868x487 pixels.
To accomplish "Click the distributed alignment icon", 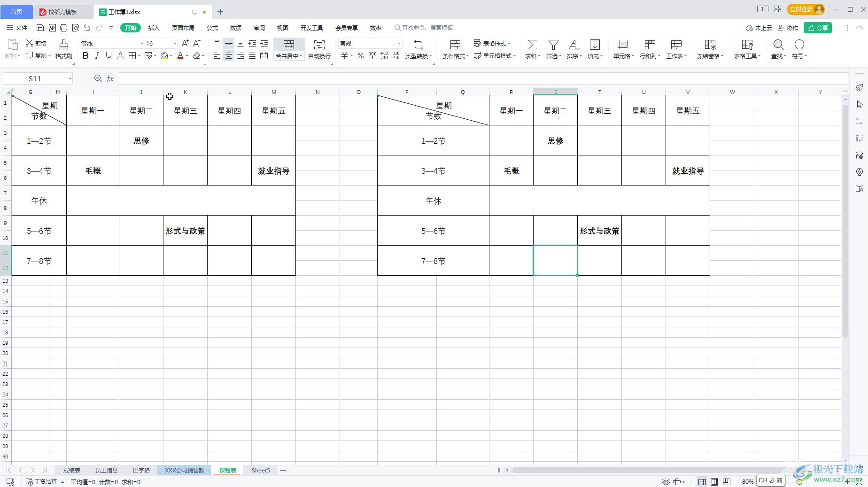I will 264,55.
